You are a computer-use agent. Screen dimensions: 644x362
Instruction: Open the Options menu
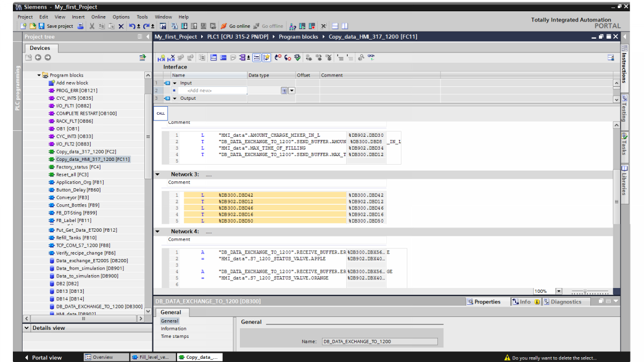click(x=121, y=17)
